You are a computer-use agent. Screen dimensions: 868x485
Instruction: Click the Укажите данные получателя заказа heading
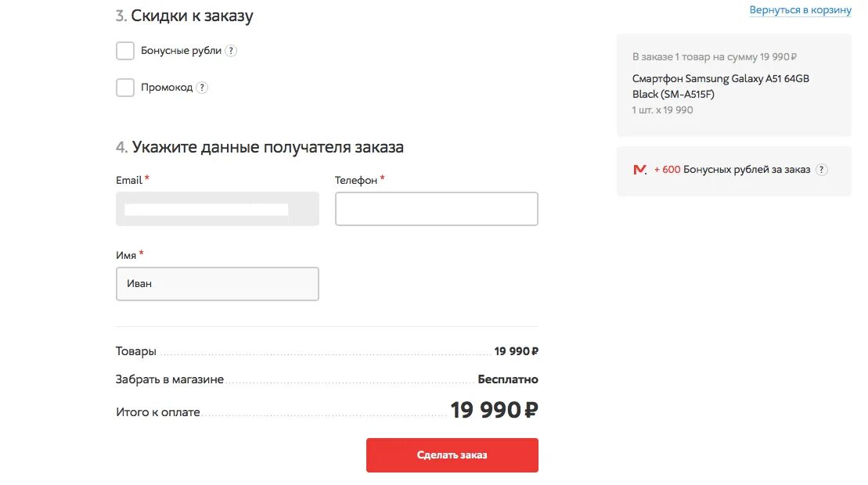click(268, 147)
